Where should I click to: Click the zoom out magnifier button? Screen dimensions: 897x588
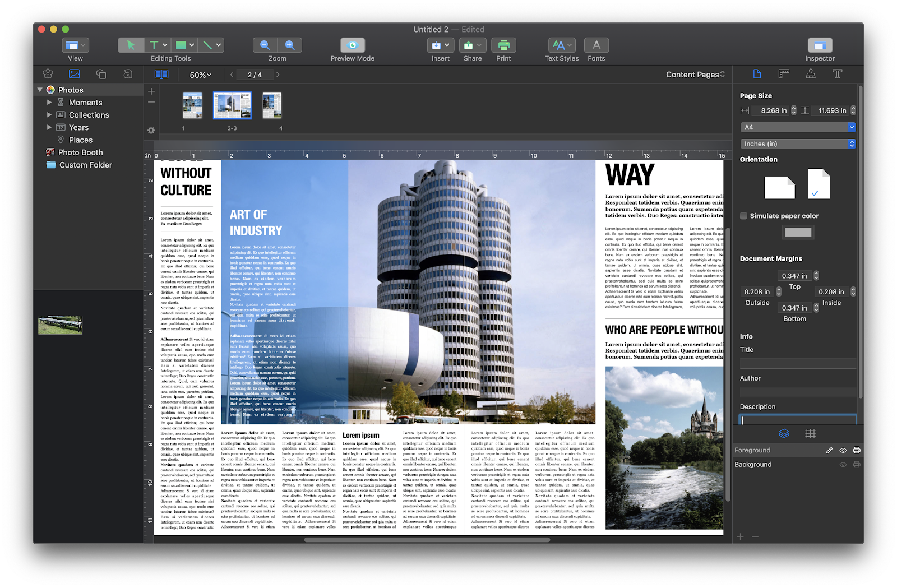(265, 45)
